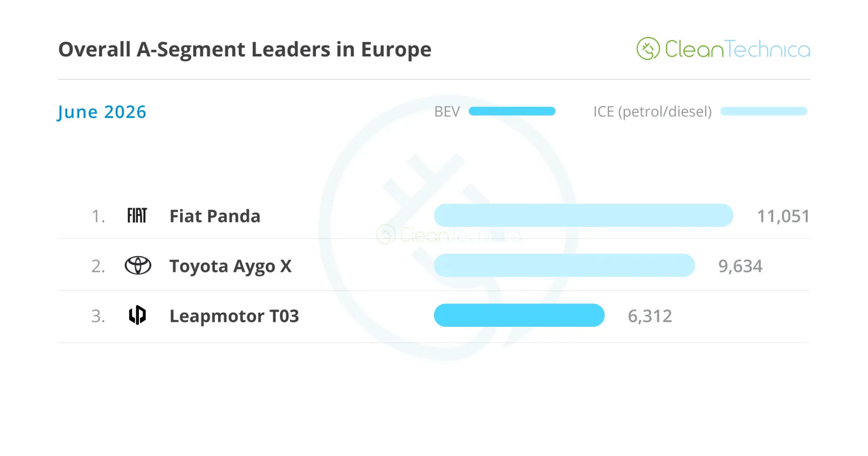Click the ICE (petrol/diesel) legend label

pyautogui.click(x=652, y=112)
